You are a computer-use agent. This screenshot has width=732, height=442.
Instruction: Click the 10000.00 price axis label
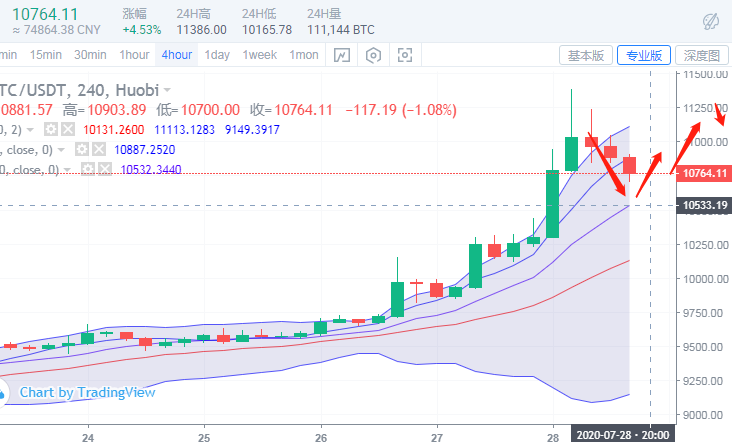coord(705,279)
